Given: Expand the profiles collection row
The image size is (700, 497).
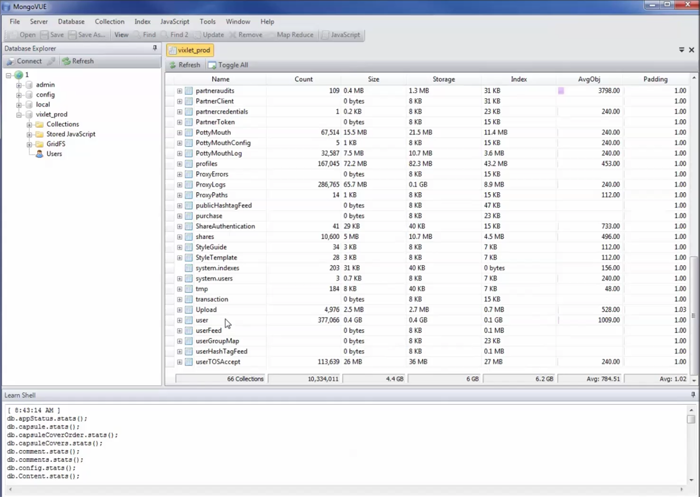Looking at the screenshot, I should pos(179,164).
